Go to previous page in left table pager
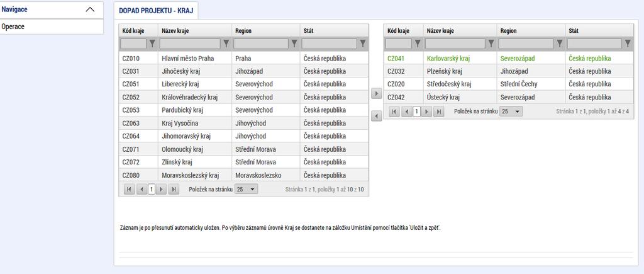This screenshot has height=274, width=644. pyautogui.click(x=142, y=189)
